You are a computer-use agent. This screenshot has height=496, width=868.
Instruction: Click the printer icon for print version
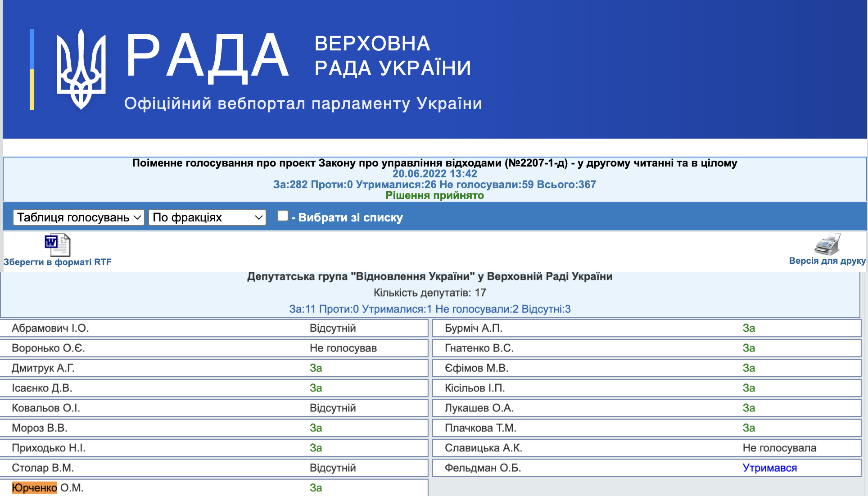tap(827, 244)
